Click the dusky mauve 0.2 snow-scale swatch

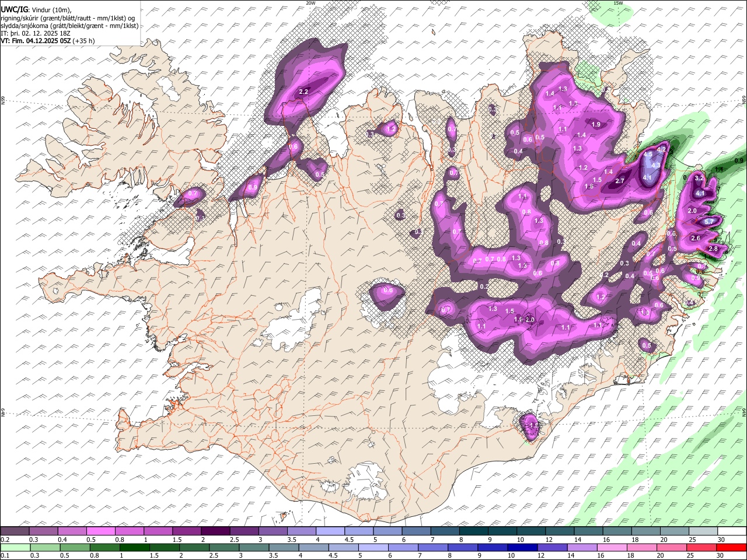[x=15, y=531]
